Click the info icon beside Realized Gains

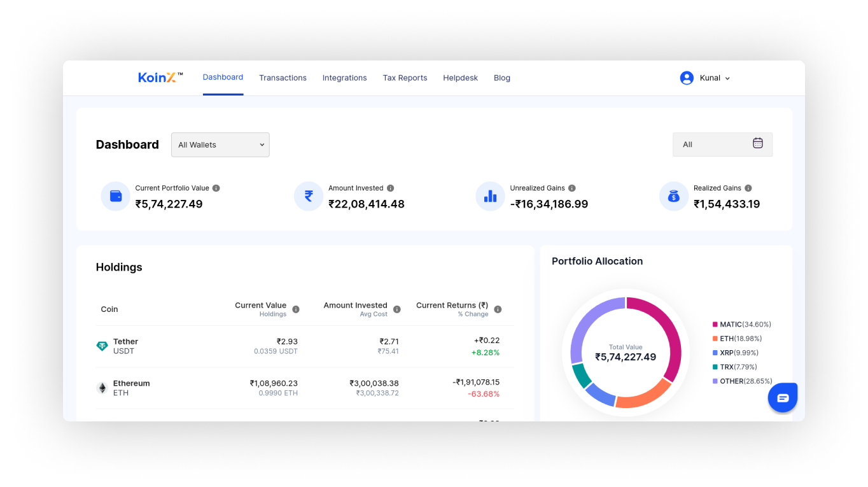coord(748,188)
